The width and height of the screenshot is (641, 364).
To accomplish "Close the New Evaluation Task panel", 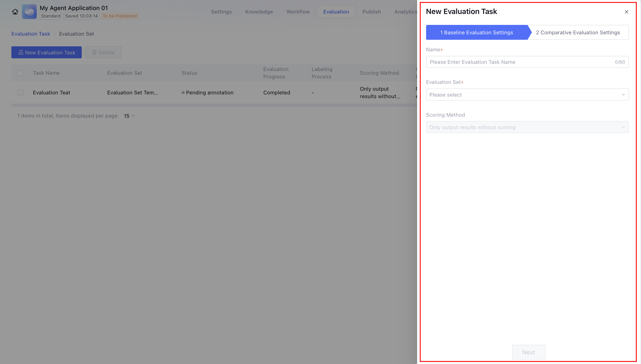I will [x=626, y=12].
